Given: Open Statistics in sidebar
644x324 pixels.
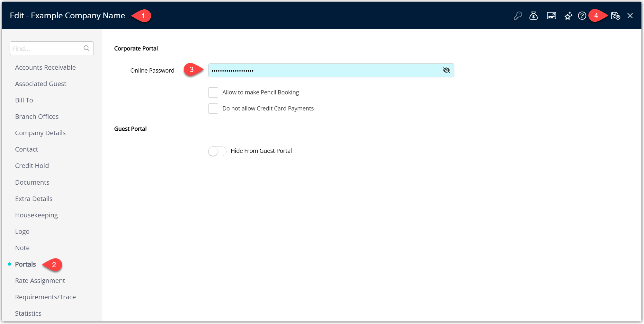Looking at the screenshot, I should pos(28,313).
